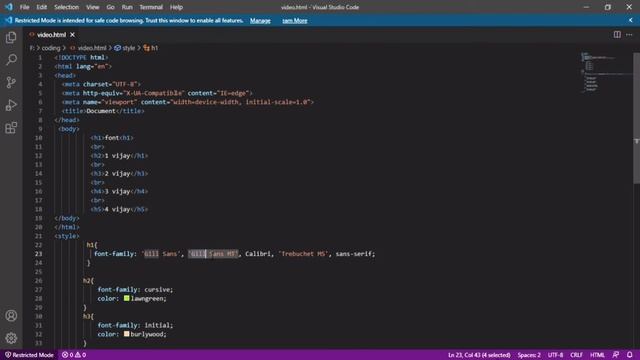Open the Explorer view in activity bar
The width and height of the screenshot is (640, 360).
click(11, 38)
